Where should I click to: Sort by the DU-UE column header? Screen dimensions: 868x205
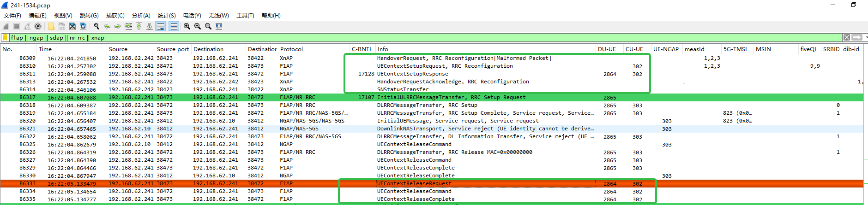point(609,49)
